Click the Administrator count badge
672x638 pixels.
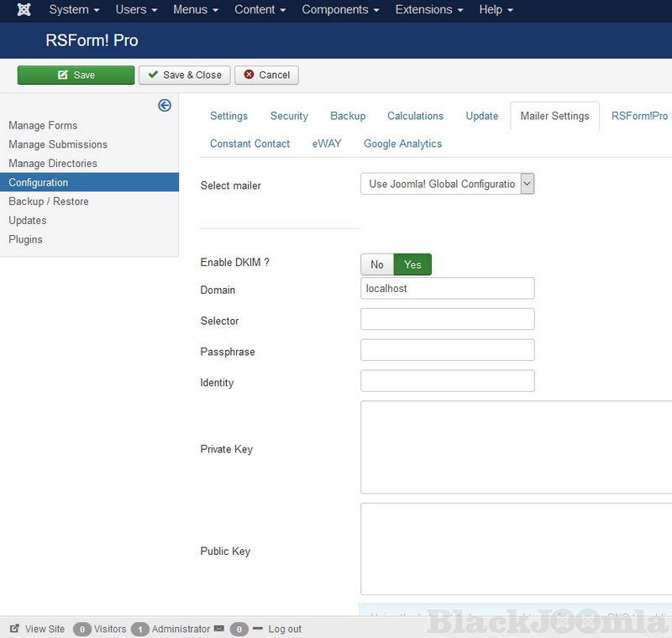[140, 629]
